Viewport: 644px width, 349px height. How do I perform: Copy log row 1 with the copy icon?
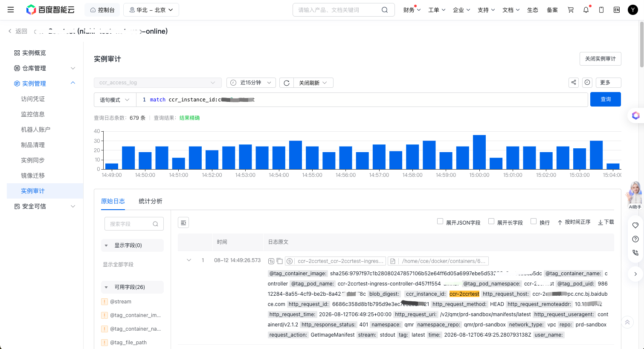tap(279, 261)
